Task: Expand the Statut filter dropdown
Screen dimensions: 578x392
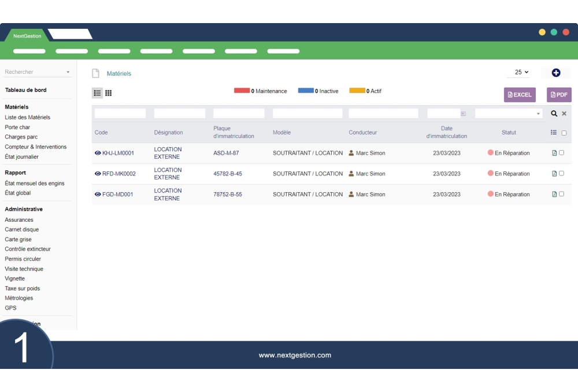Action: point(538,114)
